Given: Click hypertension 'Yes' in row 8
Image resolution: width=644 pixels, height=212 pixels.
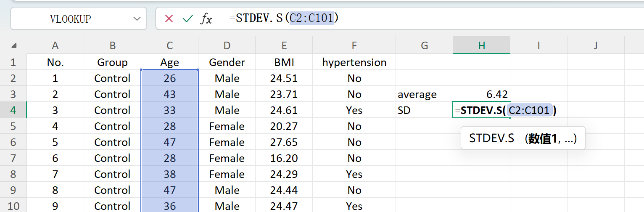Looking at the screenshot, I should 354,174.
